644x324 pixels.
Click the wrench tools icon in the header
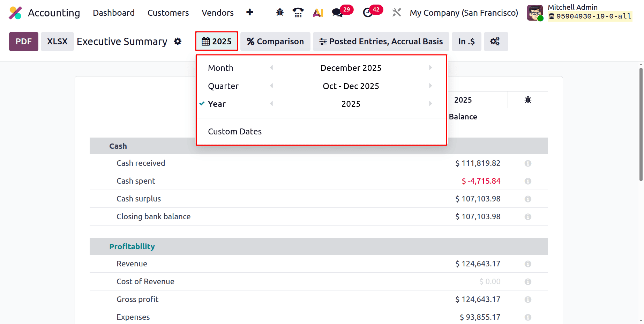pos(396,13)
